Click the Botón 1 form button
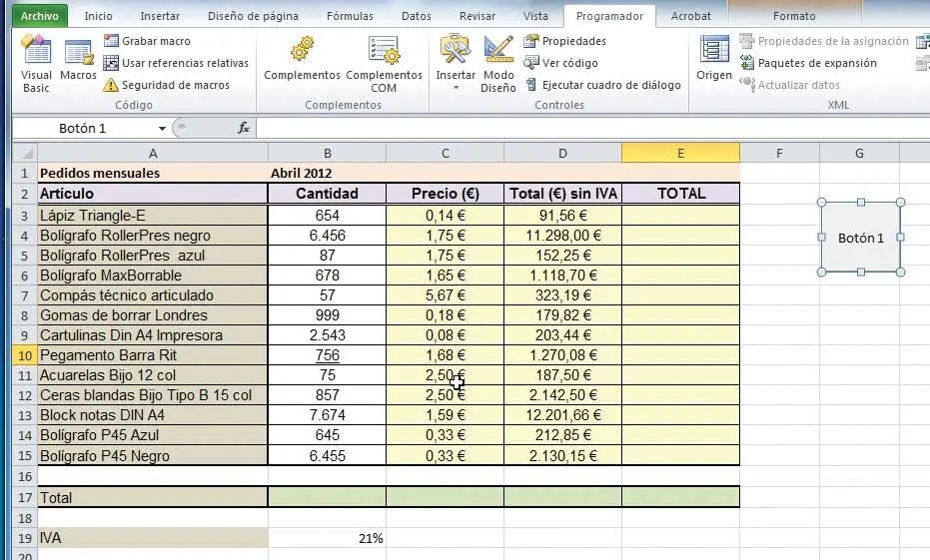This screenshot has width=930, height=560. pyautogui.click(x=860, y=238)
